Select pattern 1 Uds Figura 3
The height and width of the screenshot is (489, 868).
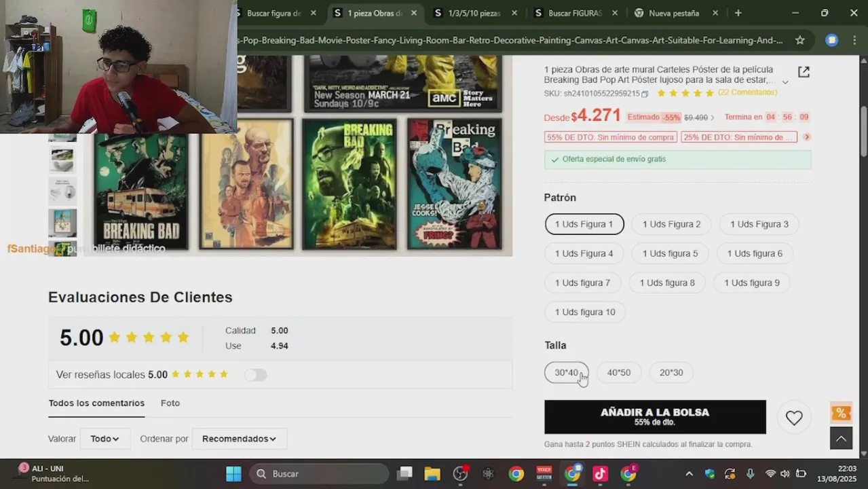pos(759,224)
